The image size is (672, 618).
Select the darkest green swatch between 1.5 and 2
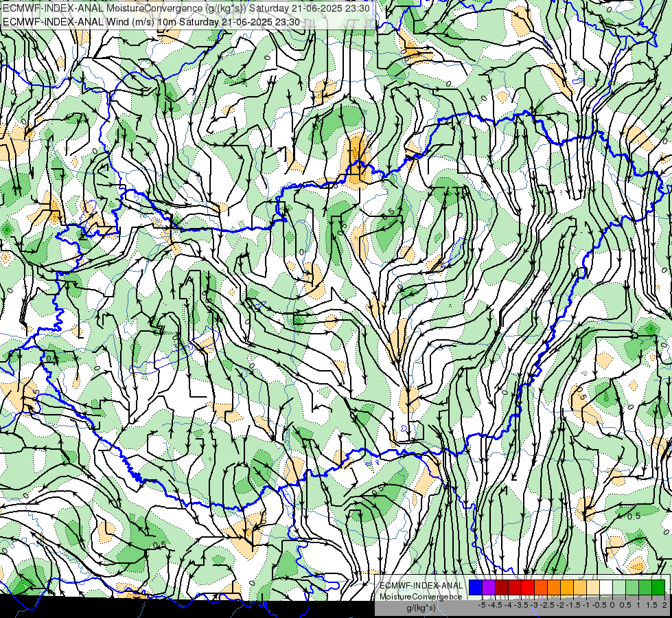[659, 587]
